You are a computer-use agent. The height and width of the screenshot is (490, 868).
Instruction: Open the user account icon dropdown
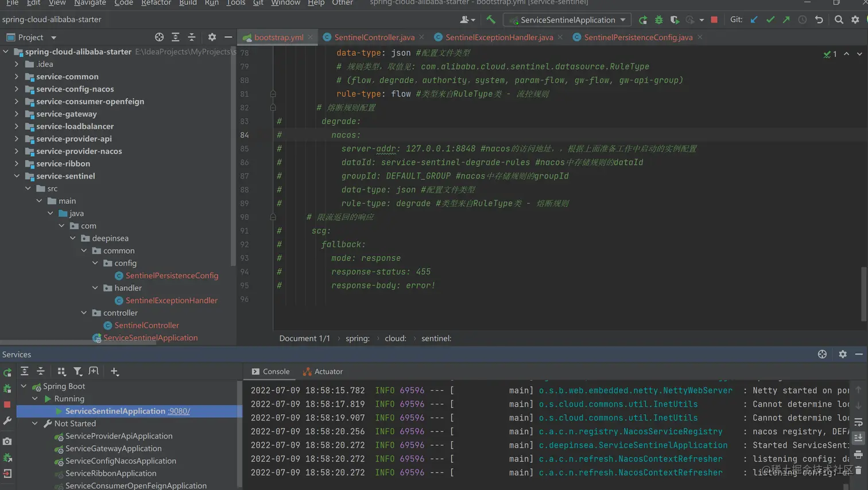pos(467,20)
